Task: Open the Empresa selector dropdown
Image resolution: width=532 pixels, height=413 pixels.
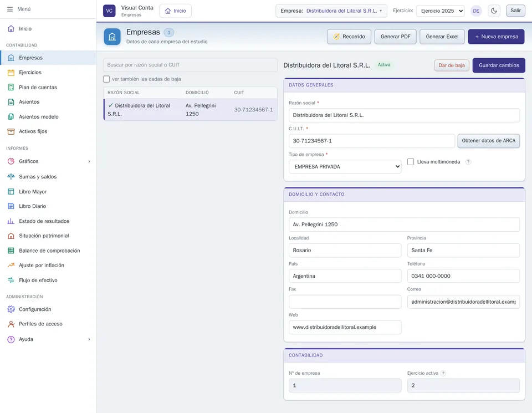Action: pyautogui.click(x=331, y=11)
